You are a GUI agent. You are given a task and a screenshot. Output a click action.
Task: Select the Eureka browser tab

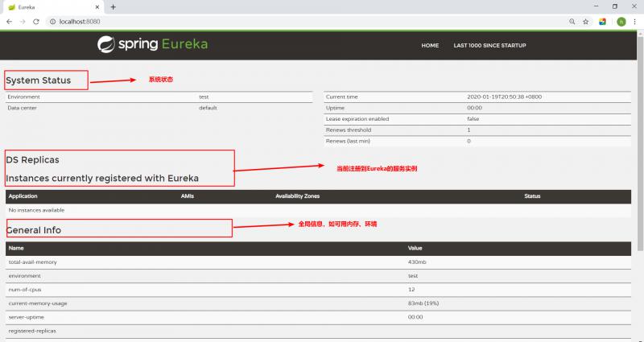coord(53,7)
